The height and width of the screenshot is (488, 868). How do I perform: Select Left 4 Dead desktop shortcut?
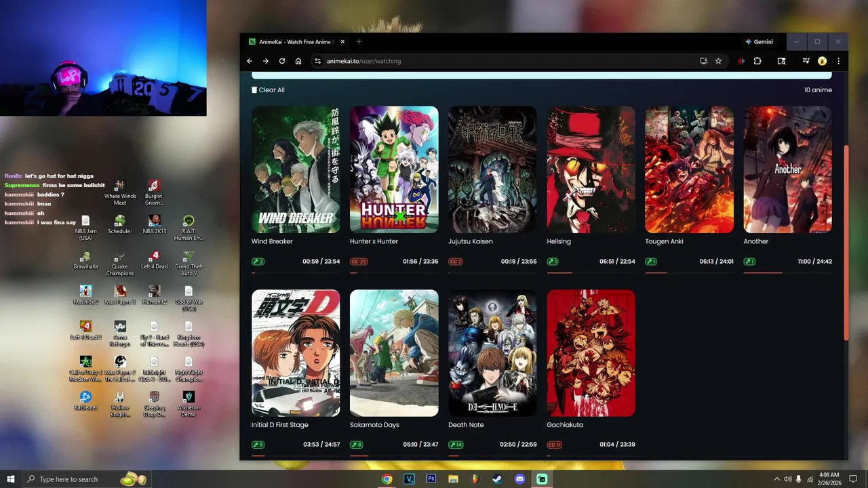pyautogui.click(x=155, y=260)
